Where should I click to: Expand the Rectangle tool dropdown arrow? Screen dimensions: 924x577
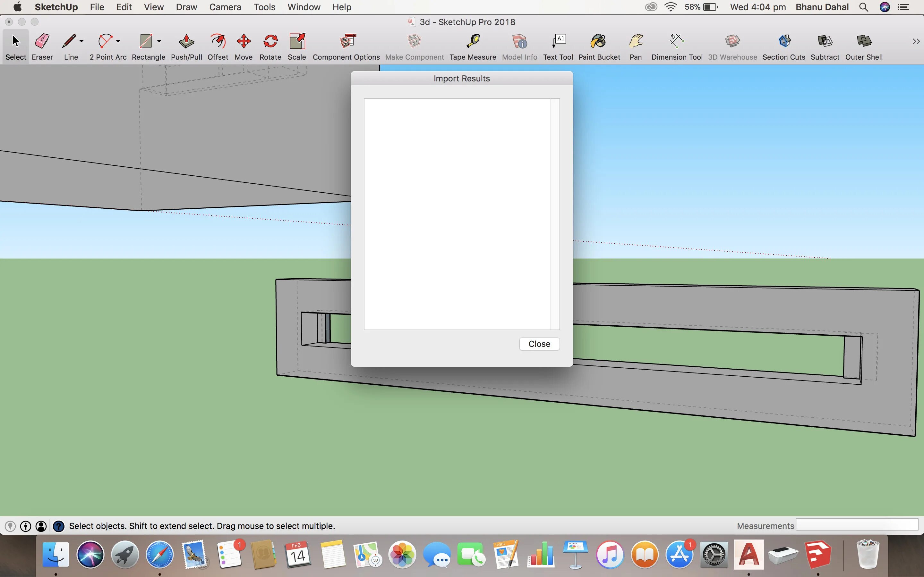(159, 41)
